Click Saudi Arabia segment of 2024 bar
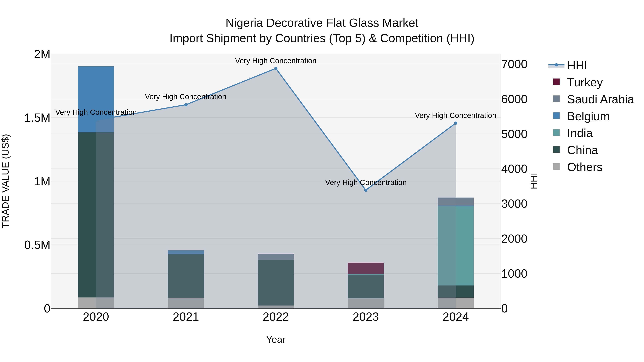The image size is (644, 362). 455,202
